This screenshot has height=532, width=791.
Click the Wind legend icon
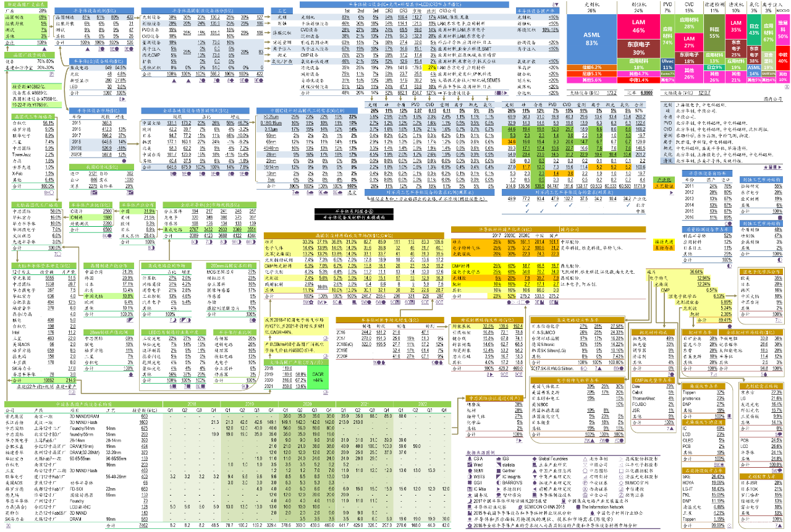(x=470, y=465)
